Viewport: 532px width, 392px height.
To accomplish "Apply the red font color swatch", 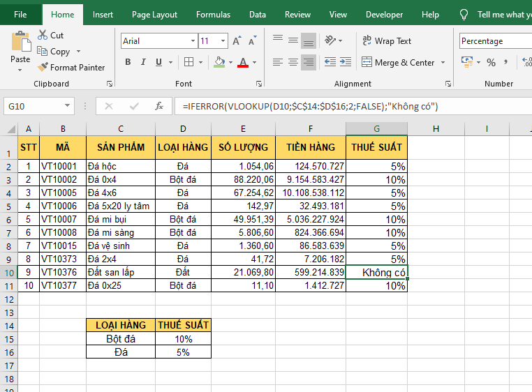I will tap(242, 63).
